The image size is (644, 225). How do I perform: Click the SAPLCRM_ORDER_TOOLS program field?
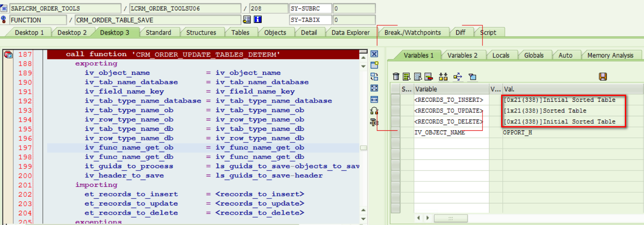[65, 8]
